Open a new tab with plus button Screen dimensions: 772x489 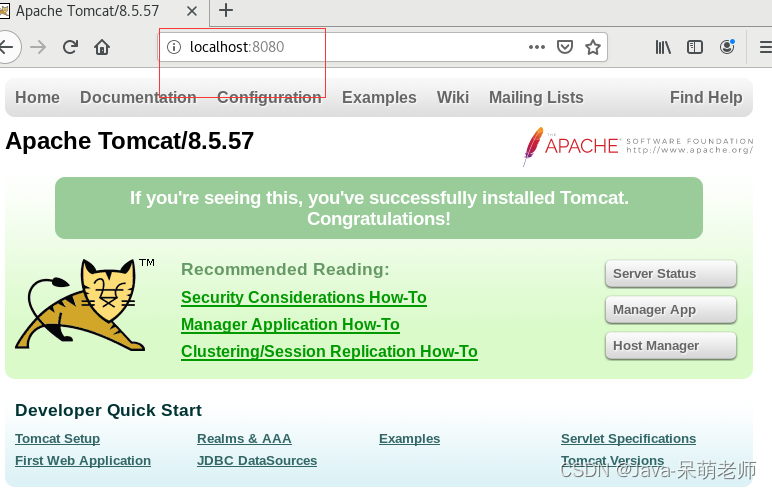pyautogui.click(x=226, y=10)
